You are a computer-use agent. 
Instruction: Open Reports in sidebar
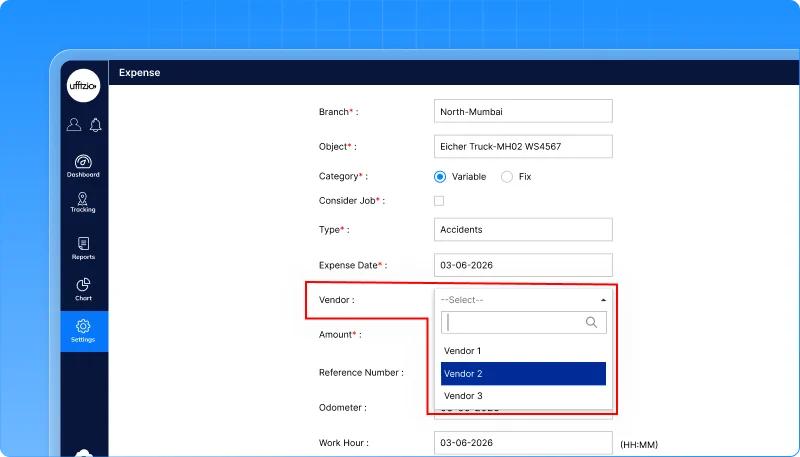point(83,248)
